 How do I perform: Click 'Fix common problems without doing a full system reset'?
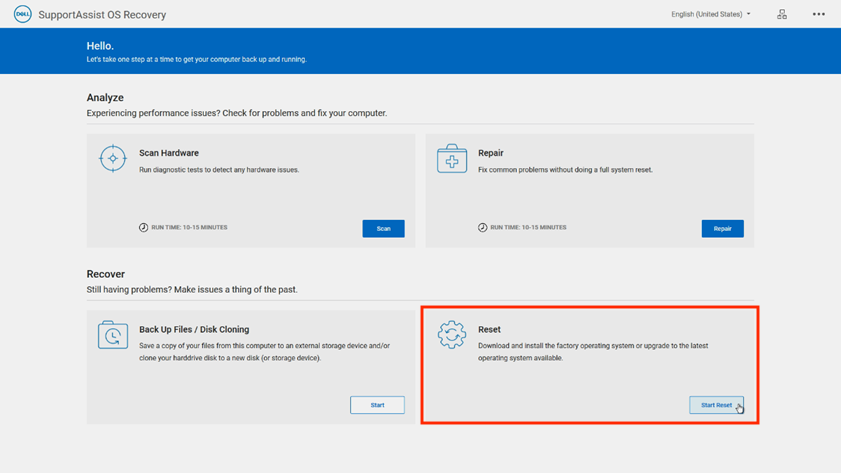click(x=565, y=170)
